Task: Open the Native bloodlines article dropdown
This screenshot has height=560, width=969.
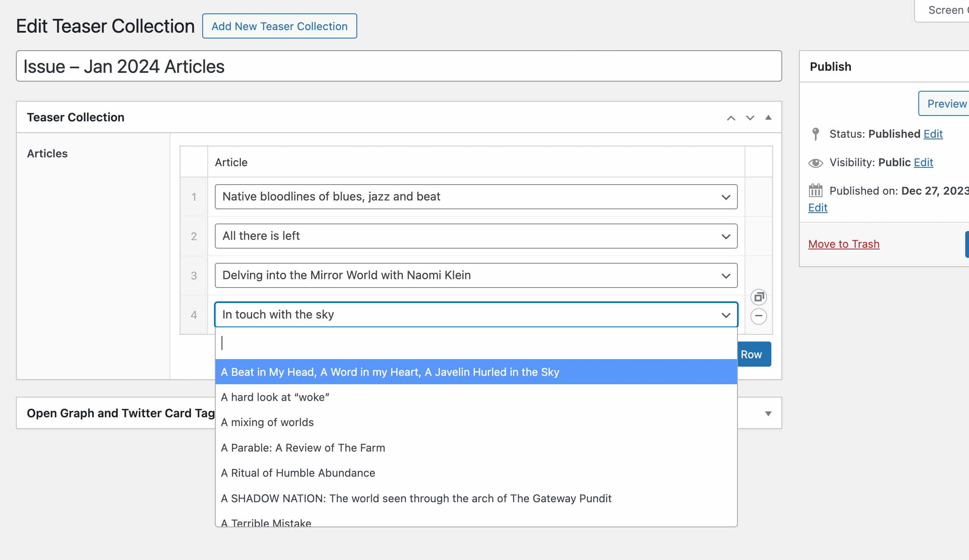Action: [476, 197]
